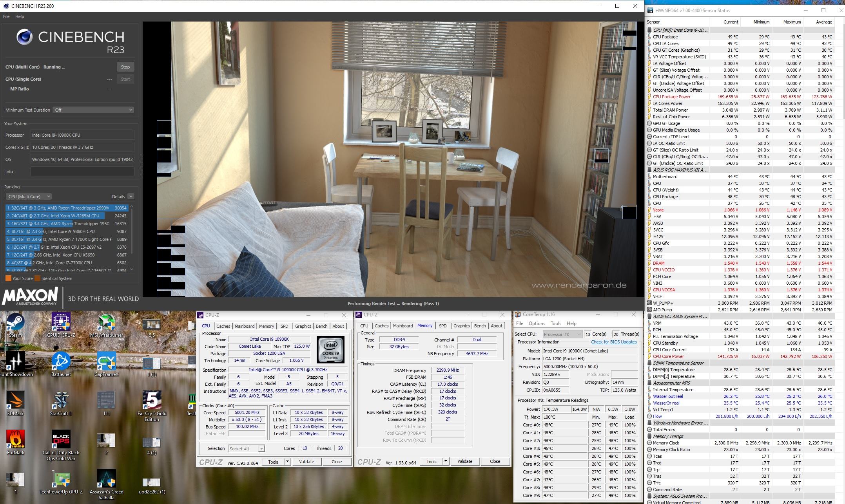Image resolution: width=845 pixels, height=504 pixels.
Task: Open the Steam desktop icon
Action: point(15,325)
